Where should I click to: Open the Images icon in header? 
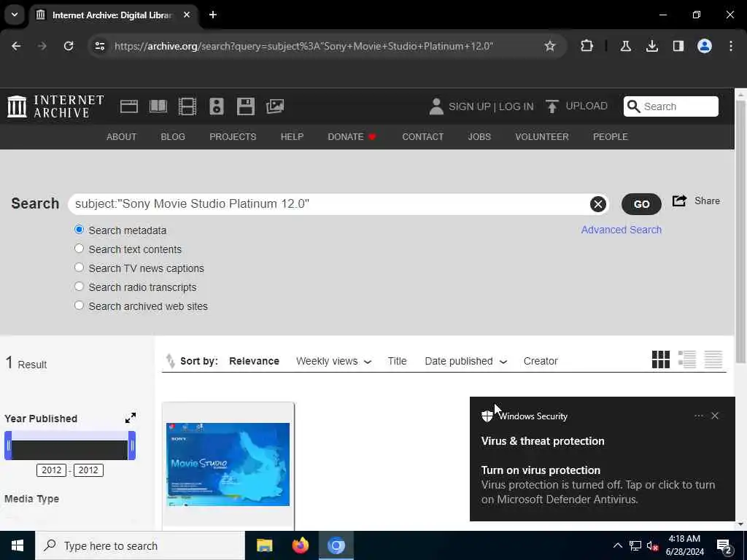point(275,106)
